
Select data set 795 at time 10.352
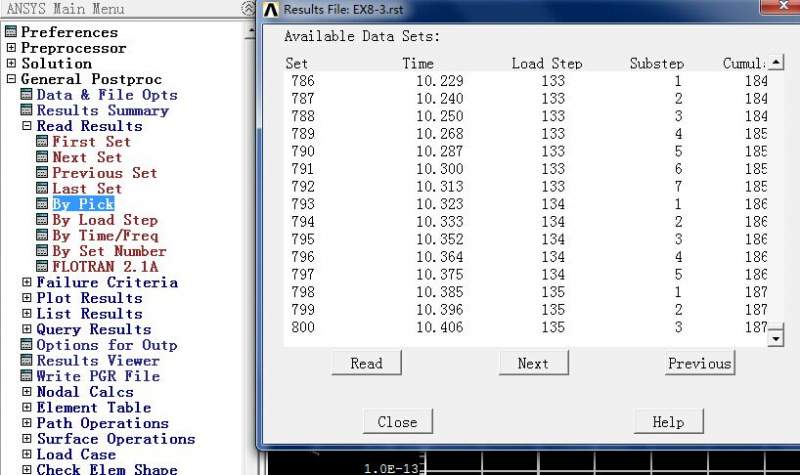point(526,239)
